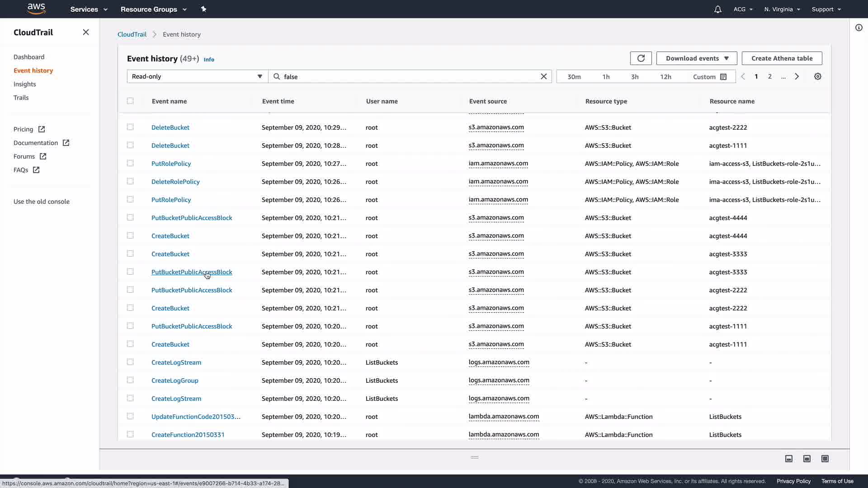Open the Download events dropdown
This screenshot has height=488, width=868.
[696, 58]
